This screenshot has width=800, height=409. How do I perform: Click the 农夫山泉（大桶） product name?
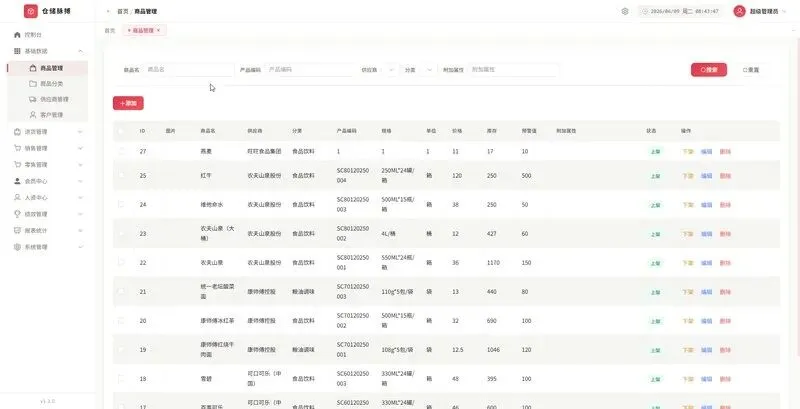[x=215, y=234]
